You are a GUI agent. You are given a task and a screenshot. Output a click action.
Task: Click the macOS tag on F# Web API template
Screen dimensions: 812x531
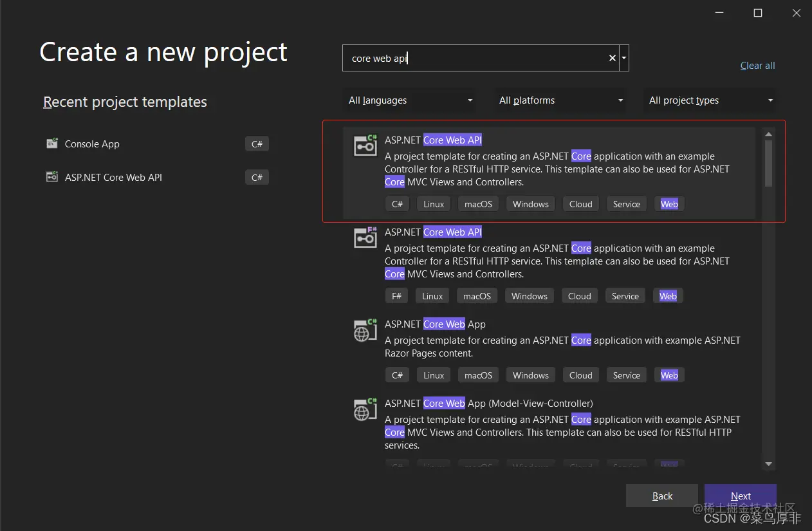click(477, 296)
